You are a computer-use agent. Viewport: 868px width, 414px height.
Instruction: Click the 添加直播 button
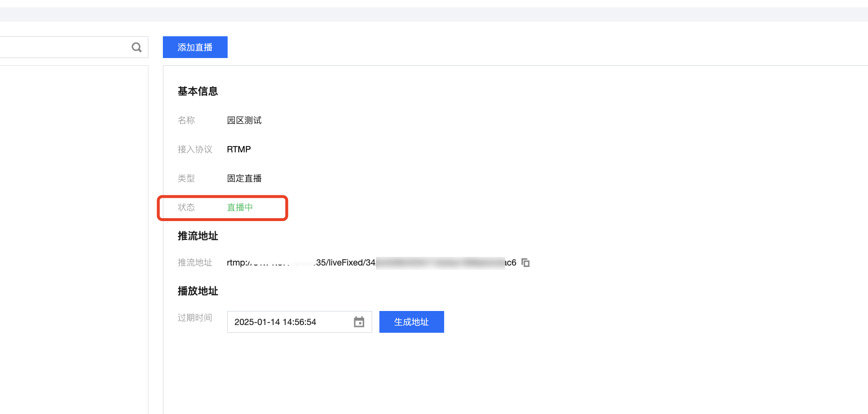pos(195,47)
